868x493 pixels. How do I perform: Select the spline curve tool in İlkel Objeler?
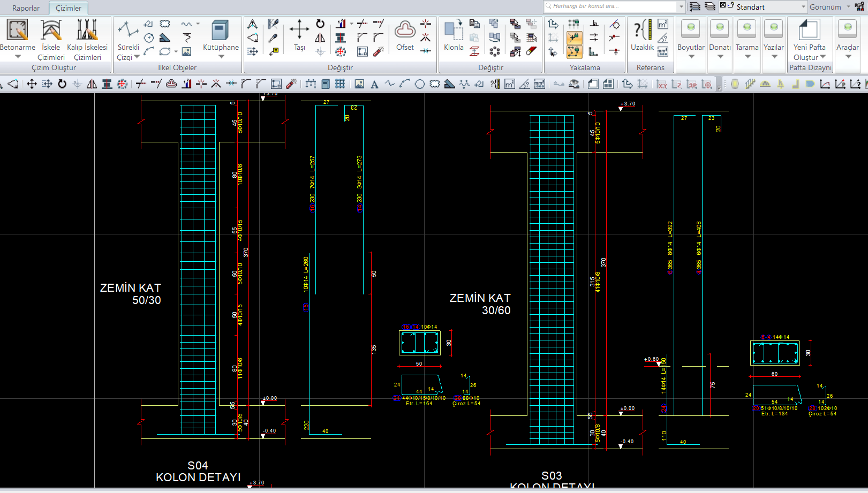[187, 24]
